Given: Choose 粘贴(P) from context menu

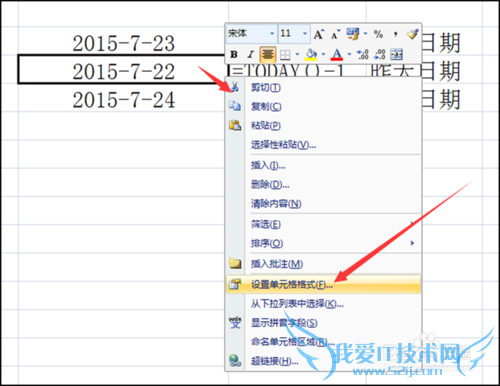Looking at the screenshot, I should coord(323,126).
